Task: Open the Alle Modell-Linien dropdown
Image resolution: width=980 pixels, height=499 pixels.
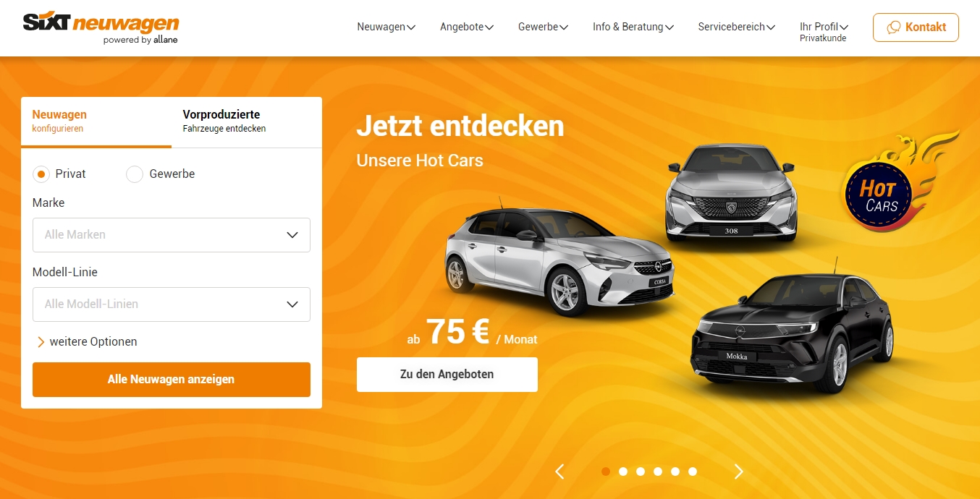Action: coord(172,304)
